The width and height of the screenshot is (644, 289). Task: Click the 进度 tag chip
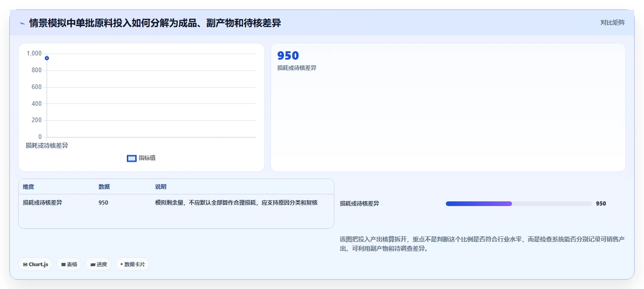coord(98,264)
